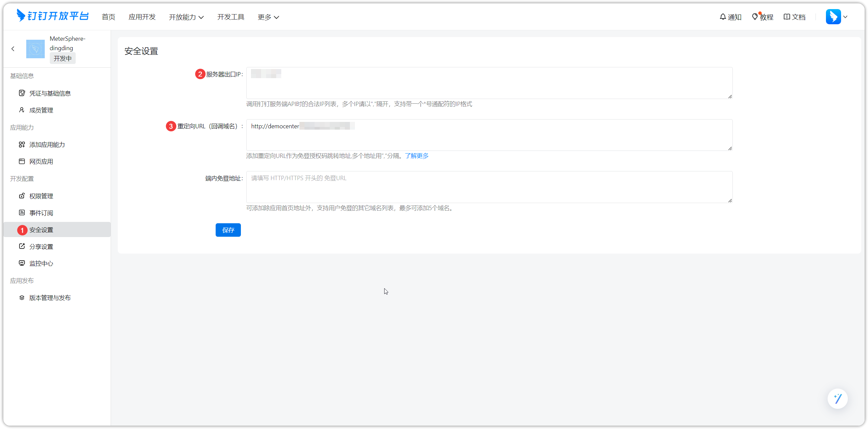Click the MeterSphere-dingding app thumbnail

[x=35, y=49]
